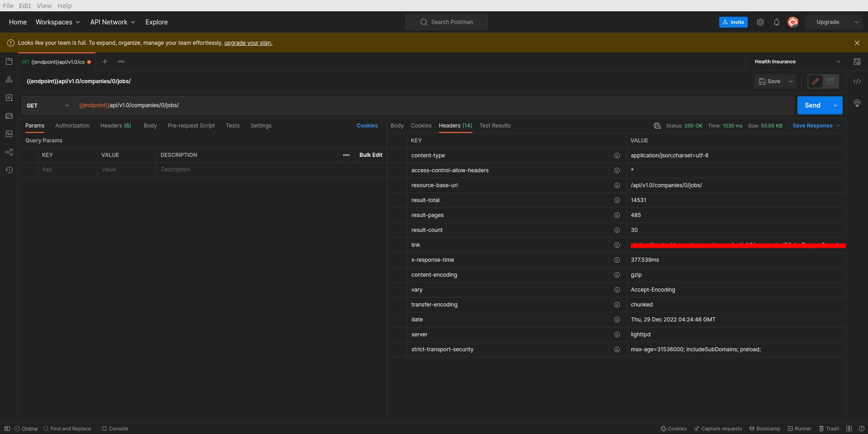The image size is (868, 434).
Task: Add a new request tab with plus icon
Action: [105, 61]
